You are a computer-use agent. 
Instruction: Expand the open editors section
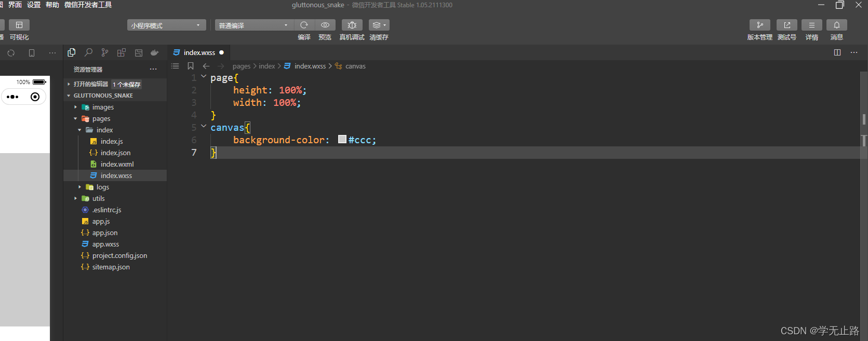(69, 84)
